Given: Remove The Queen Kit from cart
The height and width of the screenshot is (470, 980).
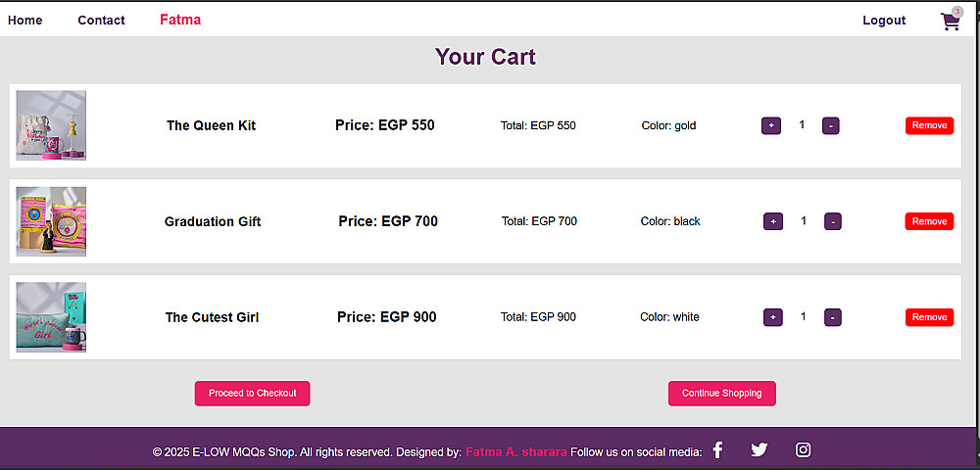Looking at the screenshot, I should tap(929, 125).
